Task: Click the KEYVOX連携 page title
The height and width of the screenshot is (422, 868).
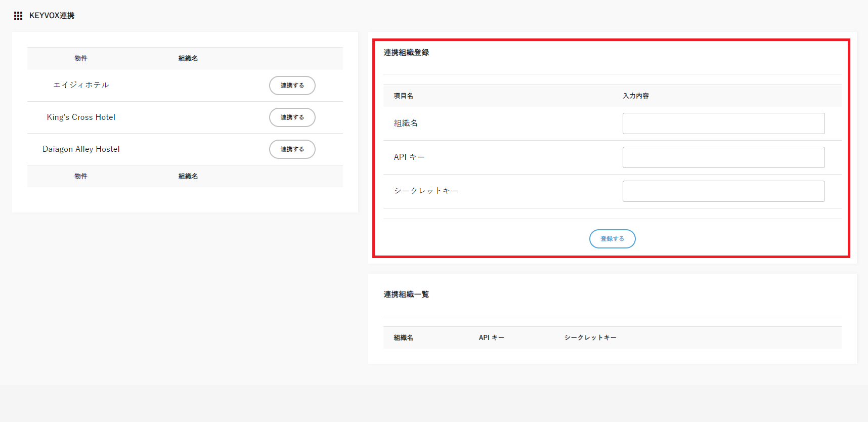Action: (52, 16)
